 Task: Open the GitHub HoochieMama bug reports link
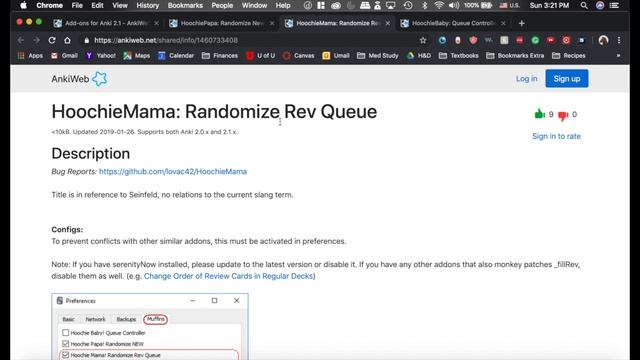tap(173, 171)
